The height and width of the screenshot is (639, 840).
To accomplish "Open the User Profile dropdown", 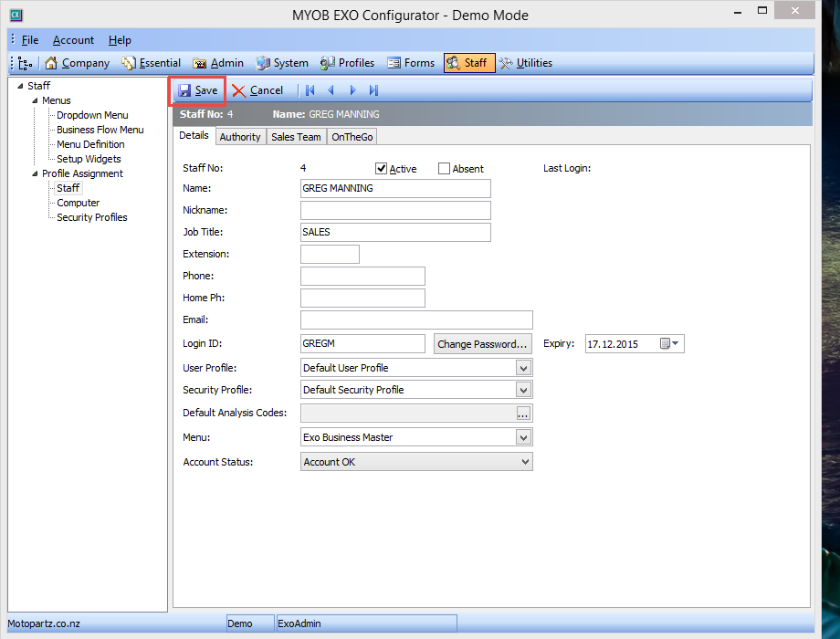I will click(x=523, y=368).
